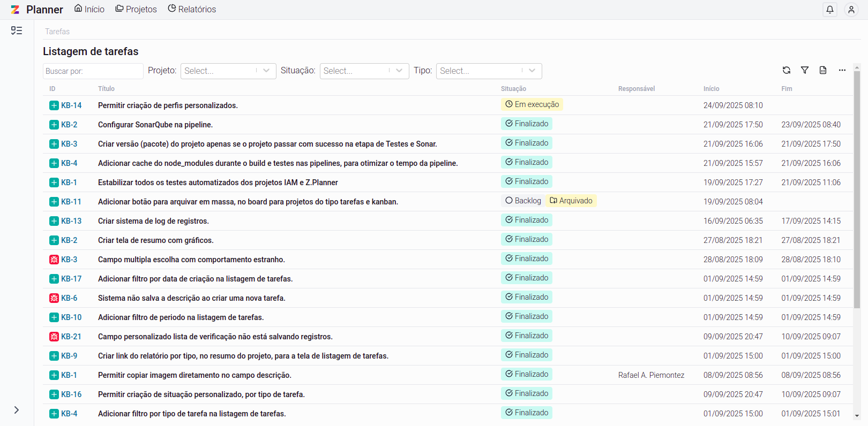The image size is (868, 426).
Task: Click the Buscar por search field
Action: [x=93, y=71]
